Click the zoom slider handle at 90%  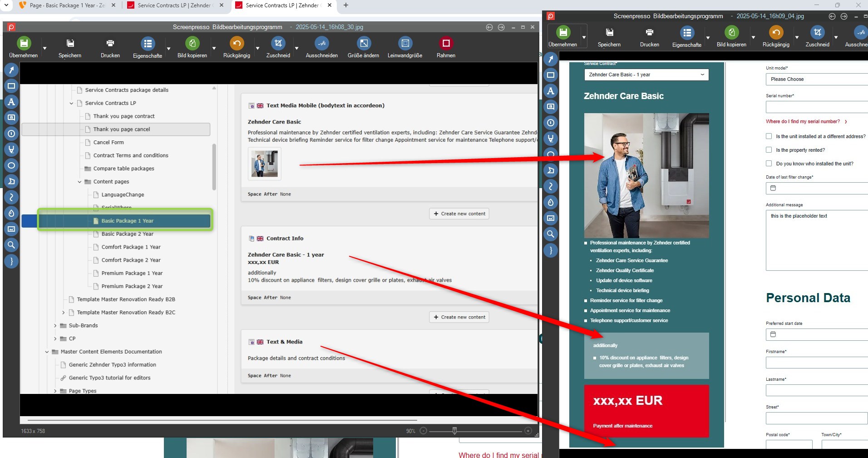(454, 431)
